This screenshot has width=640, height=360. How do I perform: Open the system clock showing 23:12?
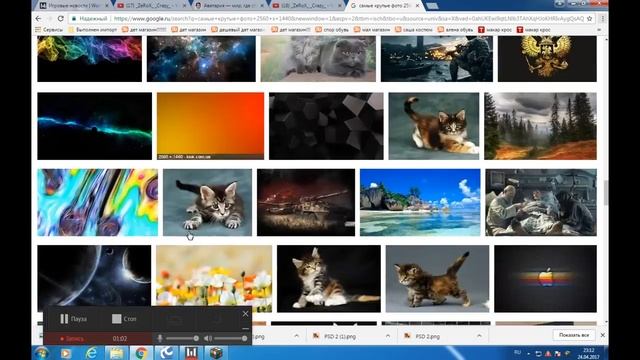point(589,353)
